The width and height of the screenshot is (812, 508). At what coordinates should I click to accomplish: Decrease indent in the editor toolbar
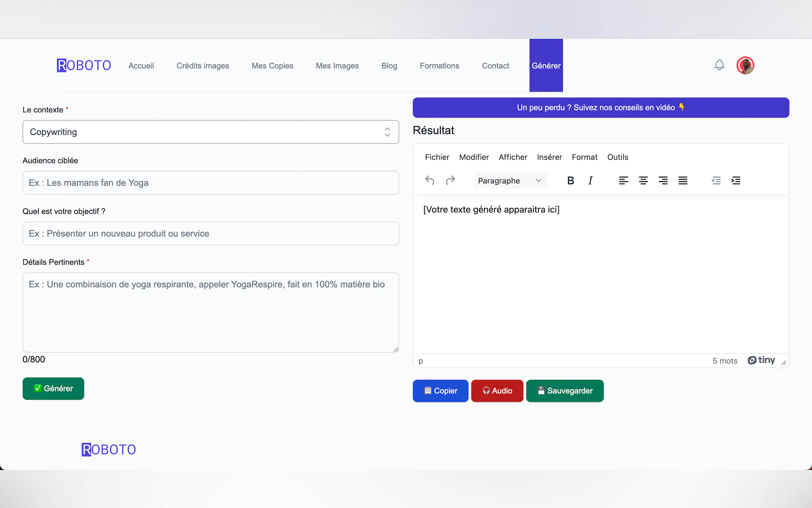(x=716, y=180)
